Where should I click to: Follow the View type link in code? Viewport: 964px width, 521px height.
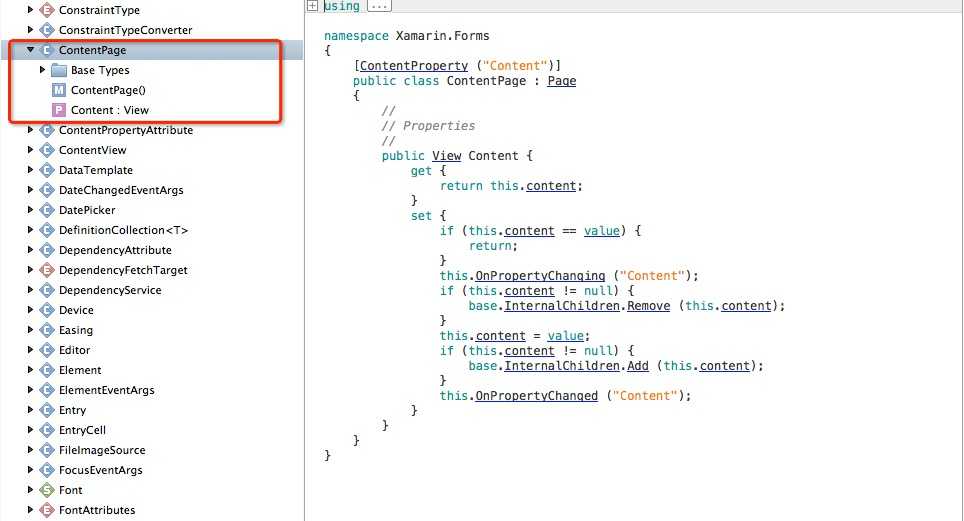click(x=446, y=156)
